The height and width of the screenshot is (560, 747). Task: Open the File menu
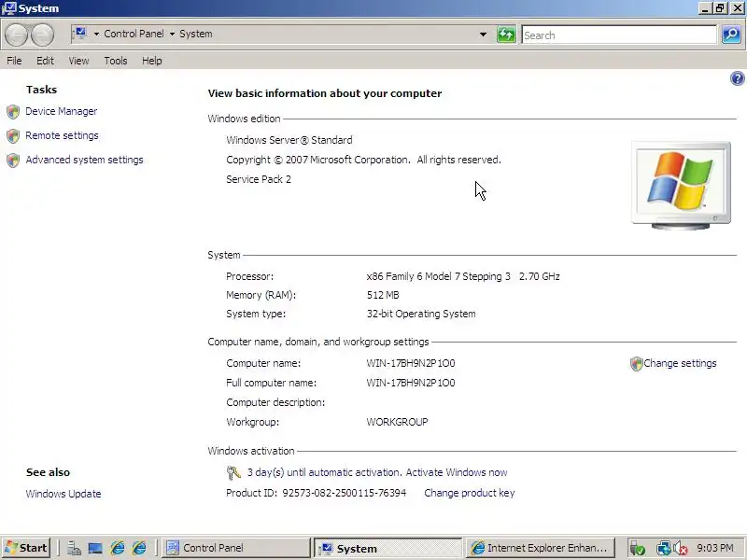(x=14, y=61)
